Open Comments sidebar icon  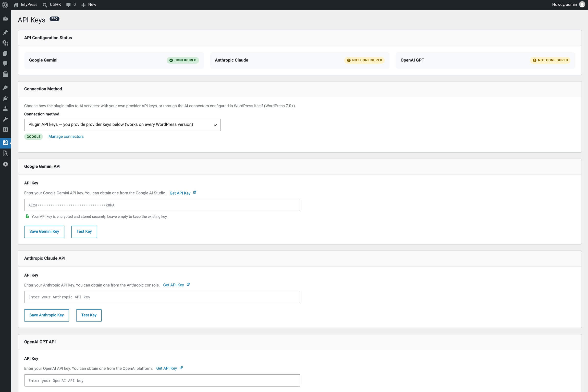click(5, 63)
